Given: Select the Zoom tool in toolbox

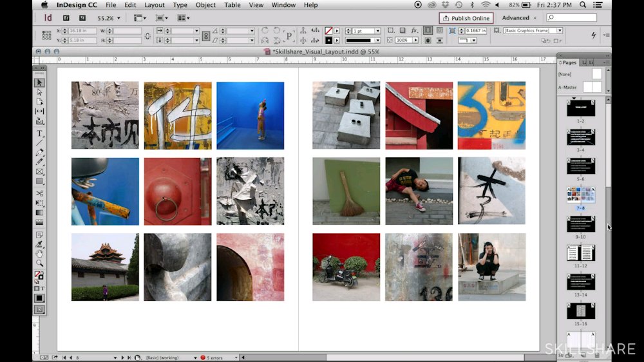Looking at the screenshot, I should tap(39, 263).
